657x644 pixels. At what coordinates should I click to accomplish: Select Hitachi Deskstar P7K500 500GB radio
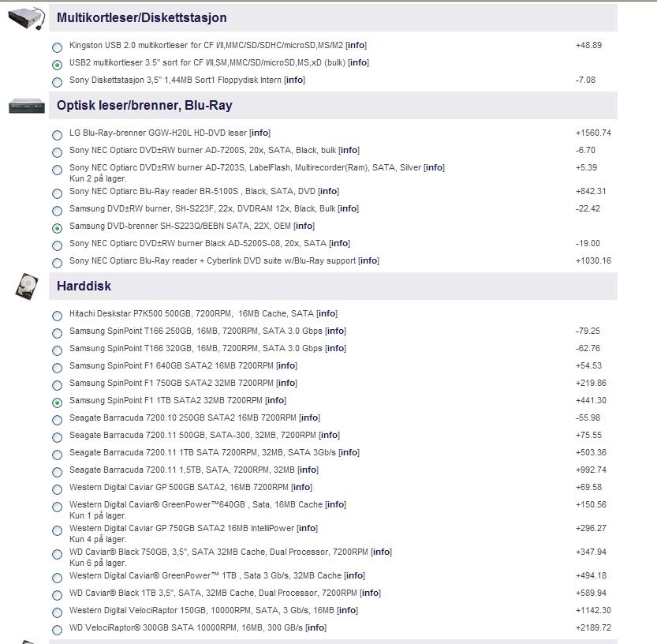point(57,316)
